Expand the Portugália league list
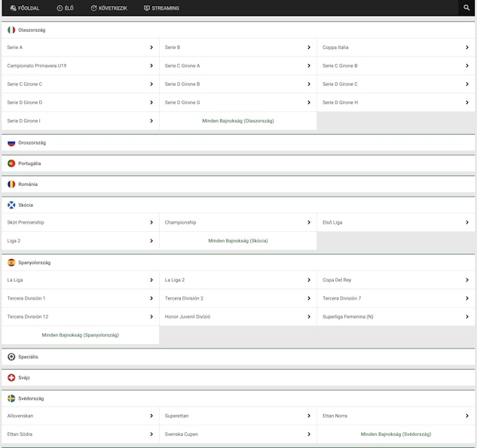The width and height of the screenshot is (477, 448). tap(237, 163)
